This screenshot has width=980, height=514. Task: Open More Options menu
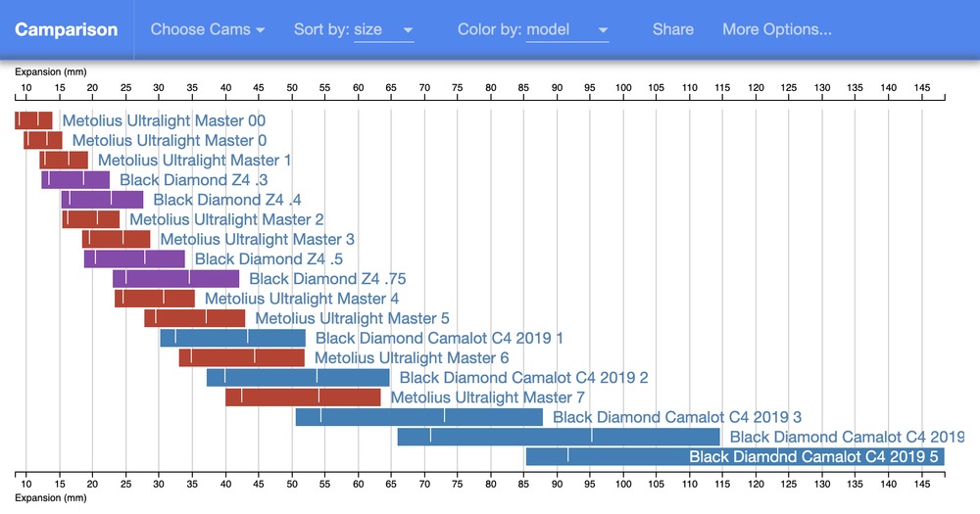click(777, 29)
